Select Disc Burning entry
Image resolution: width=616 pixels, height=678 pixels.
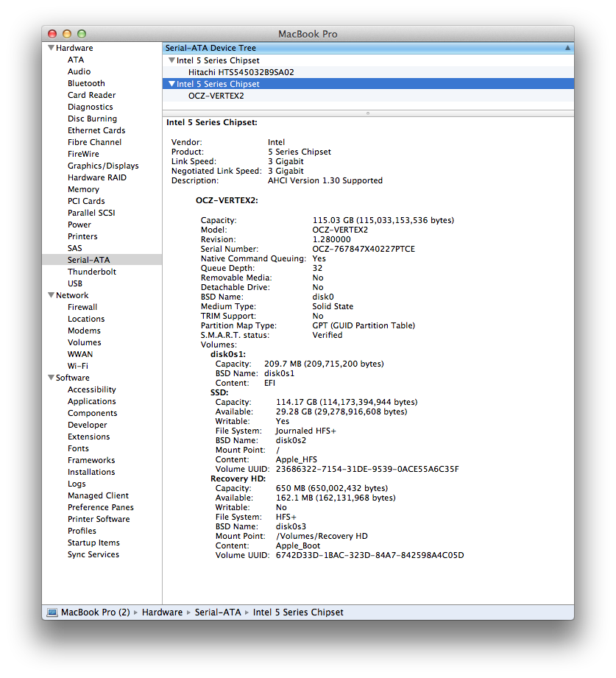coord(92,119)
